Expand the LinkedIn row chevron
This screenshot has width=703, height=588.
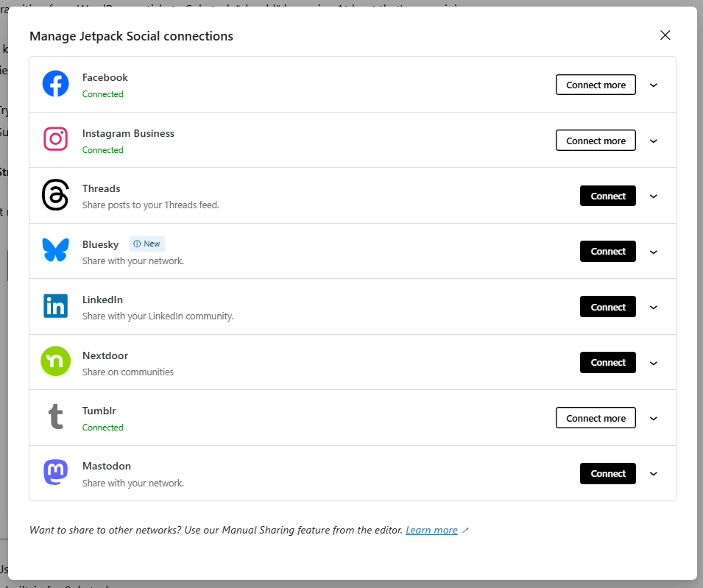(x=654, y=307)
